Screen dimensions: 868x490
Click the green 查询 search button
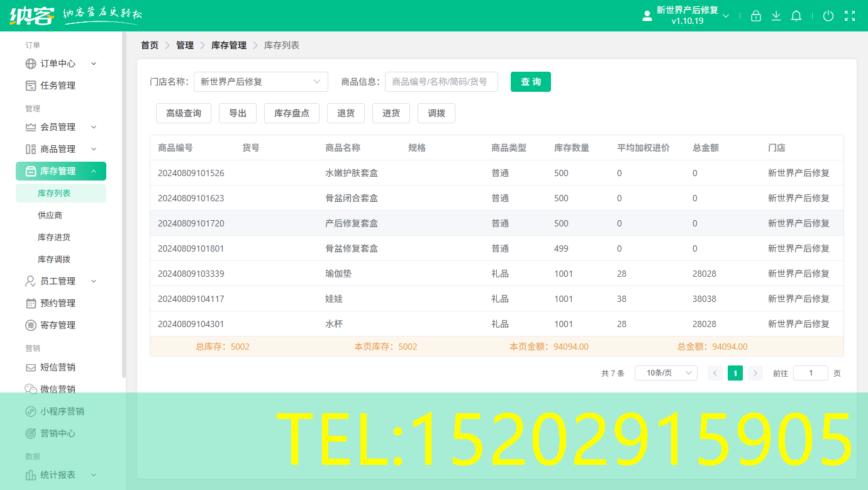530,82
